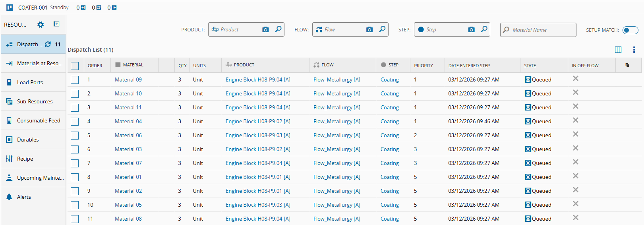Image resolution: width=644 pixels, height=225 pixels.
Task: Check the row checkbox for Material 06
Action: click(75, 136)
